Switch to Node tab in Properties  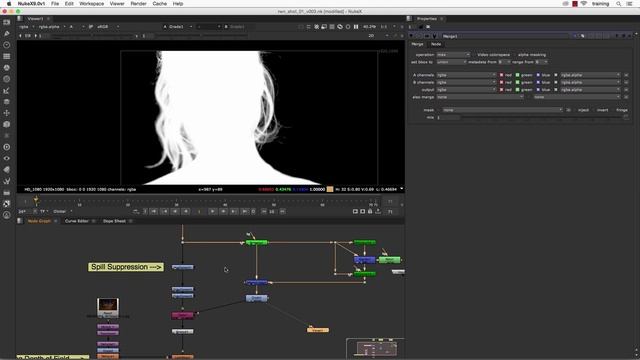click(436, 44)
